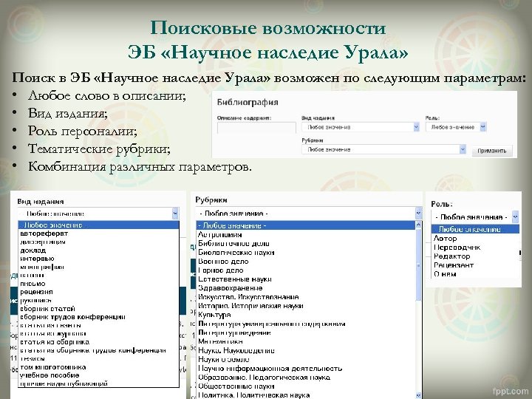Screen dimensions: 532x399
Task: Select 'прочие виды публикаций' option
Action: (98, 383)
